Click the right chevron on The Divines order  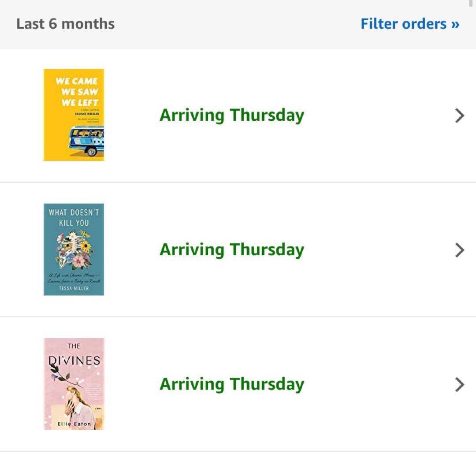pyautogui.click(x=459, y=384)
